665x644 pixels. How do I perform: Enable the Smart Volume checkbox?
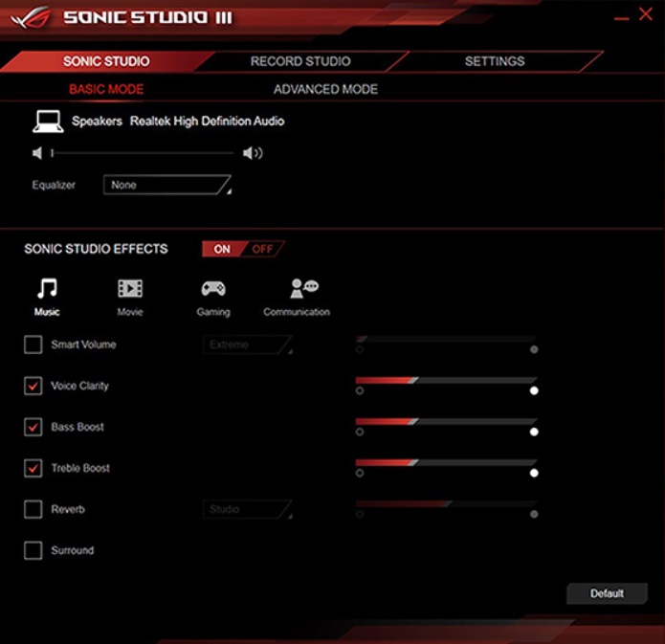point(33,344)
